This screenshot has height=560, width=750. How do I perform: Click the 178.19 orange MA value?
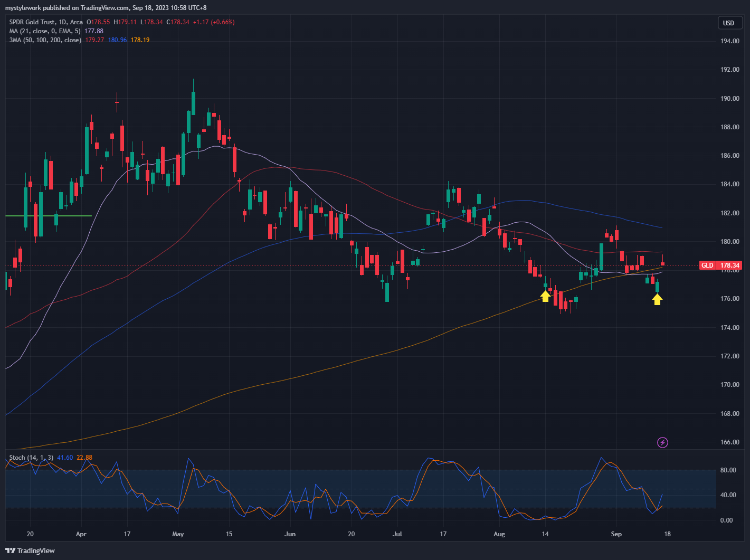tap(140, 40)
